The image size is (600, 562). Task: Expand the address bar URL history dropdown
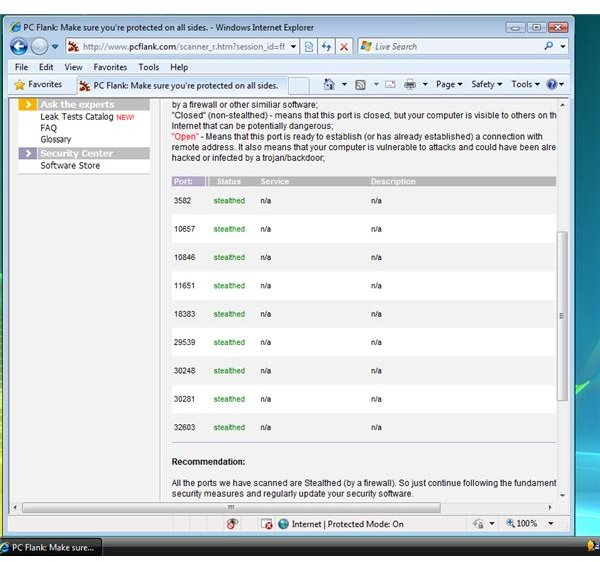coord(293,47)
